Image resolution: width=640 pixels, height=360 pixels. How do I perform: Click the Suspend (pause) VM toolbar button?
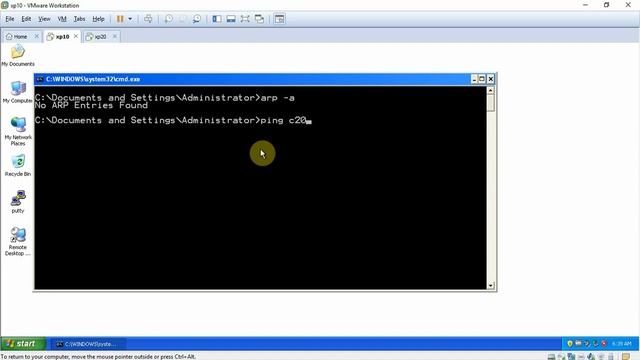point(120,19)
